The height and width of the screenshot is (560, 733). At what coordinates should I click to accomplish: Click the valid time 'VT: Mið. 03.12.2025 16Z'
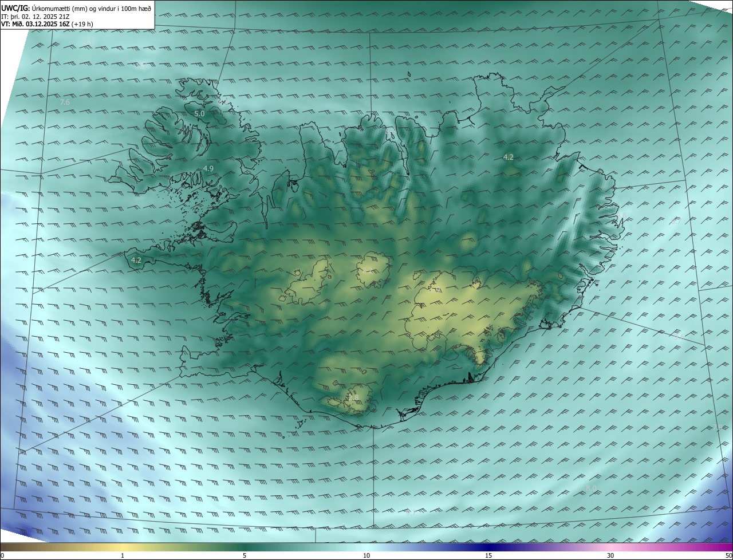[x=36, y=25]
